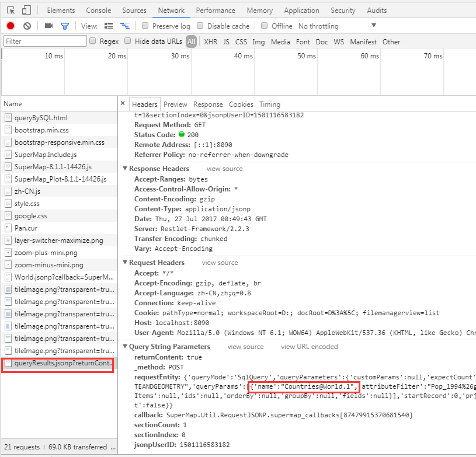
Task: Click the zh-CN.js file icon
Action: click(8, 191)
